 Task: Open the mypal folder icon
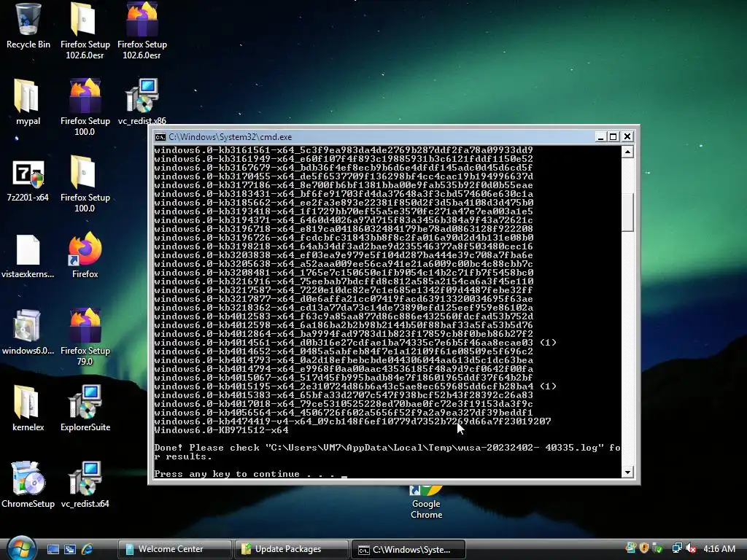pos(28,102)
